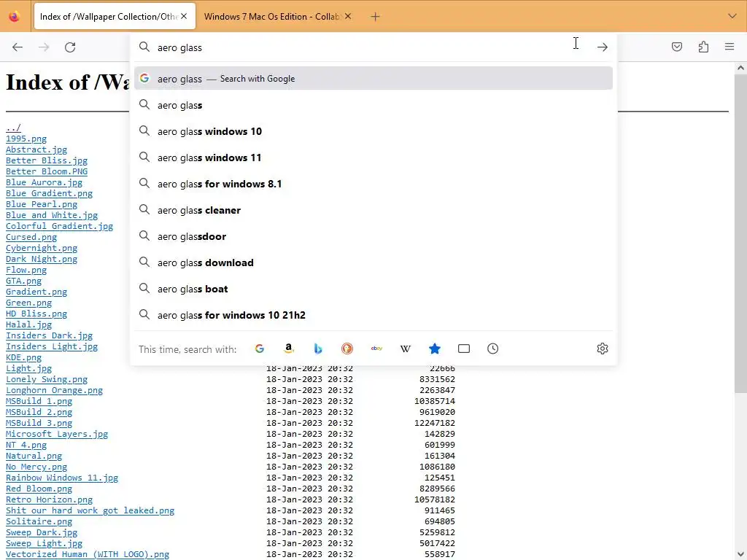The width and height of the screenshot is (747, 560).
Task: Choose 'aero glassdoor' suggestion
Action: tap(373, 236)
